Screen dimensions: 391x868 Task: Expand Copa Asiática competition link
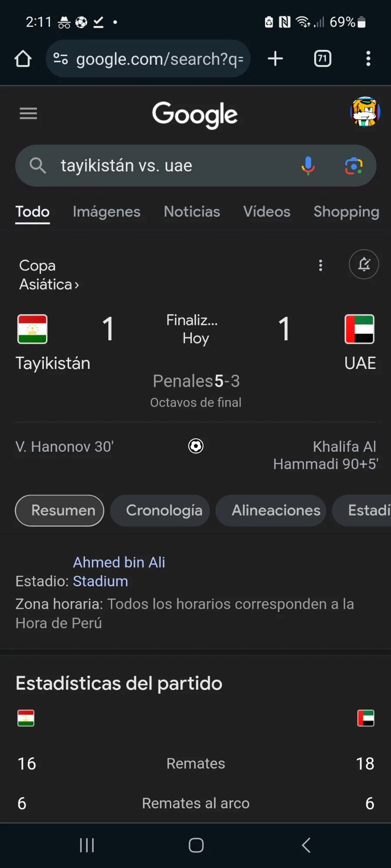click(x=49, y=275)
